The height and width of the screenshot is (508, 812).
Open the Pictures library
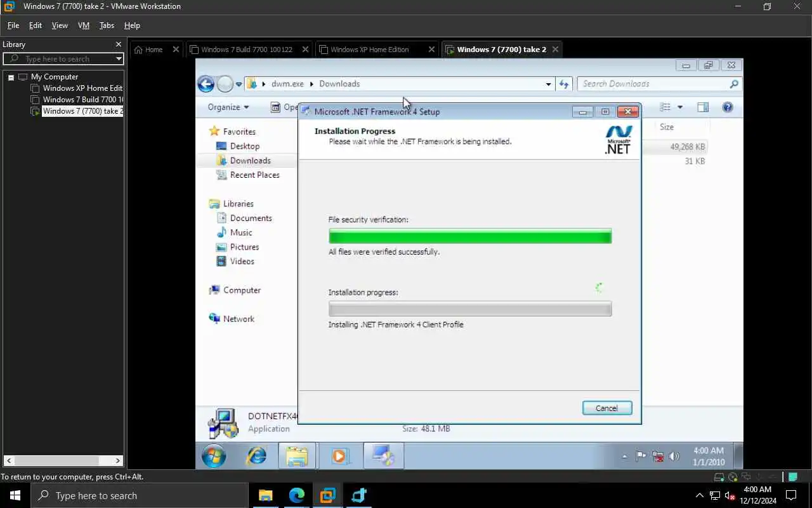point(244,247)
